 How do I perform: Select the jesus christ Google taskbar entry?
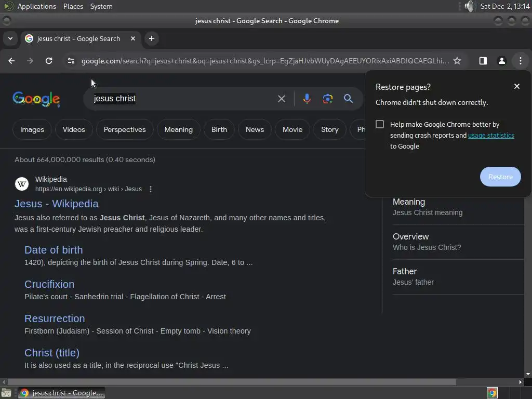(x=61, y=393)
